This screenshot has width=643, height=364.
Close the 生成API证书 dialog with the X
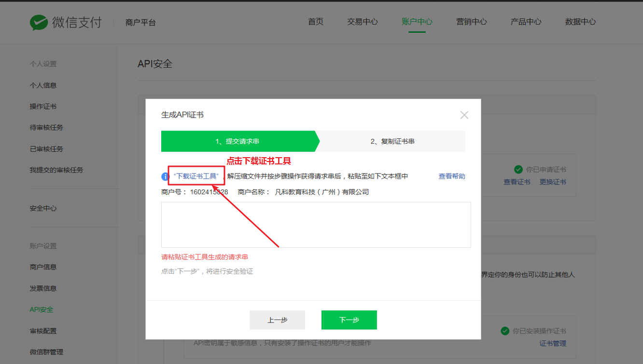(464, 115)
